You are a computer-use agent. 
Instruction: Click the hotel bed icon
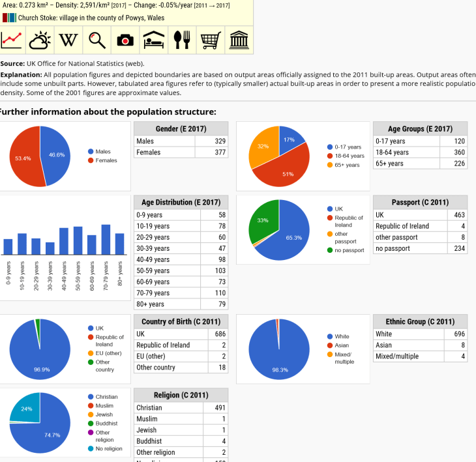pos(154,40)
